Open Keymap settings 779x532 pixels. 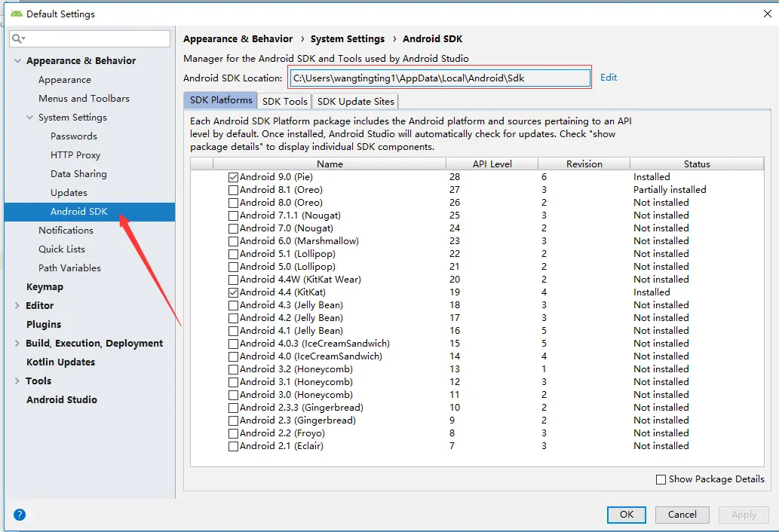tap(44, 287)
